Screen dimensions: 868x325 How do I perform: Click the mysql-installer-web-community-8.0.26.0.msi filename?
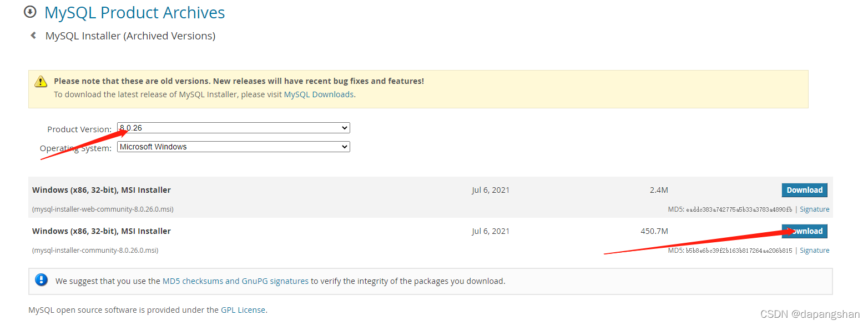tap(103, 209)
